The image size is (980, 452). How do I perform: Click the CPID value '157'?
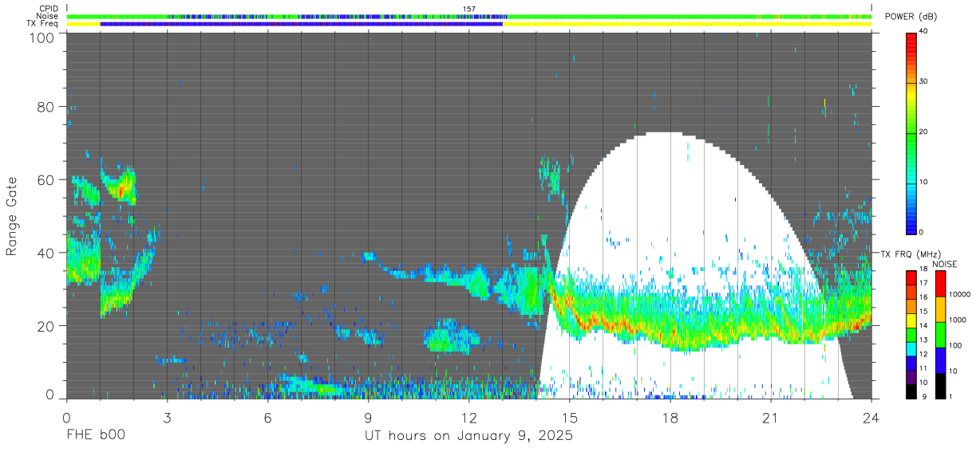(x=469, y=9)
